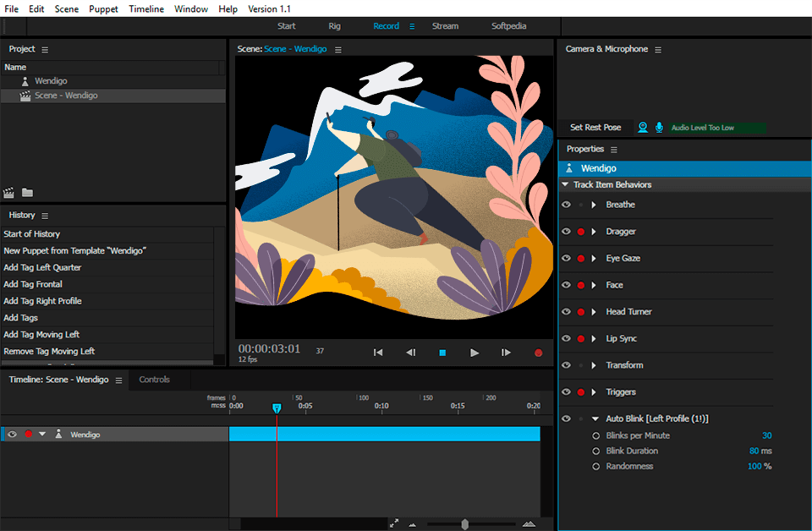Screen dimensions: 812x531
Task: Create a new folder using the folder icon
Action: [27, 193]
